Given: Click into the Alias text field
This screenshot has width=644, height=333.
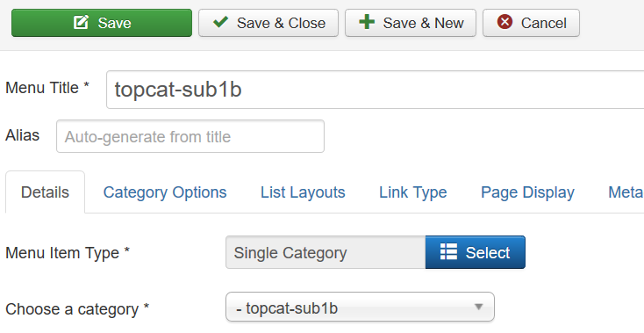Looking at the screenshot, I should point(190,136).
